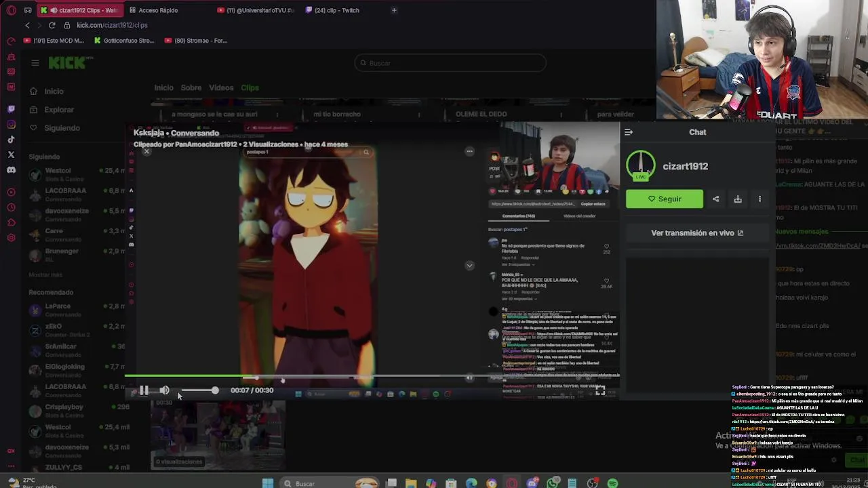Viewport: 868px width, 488px height.
Task: Switch to the Sobre channel tab
Action: point(191,87)
